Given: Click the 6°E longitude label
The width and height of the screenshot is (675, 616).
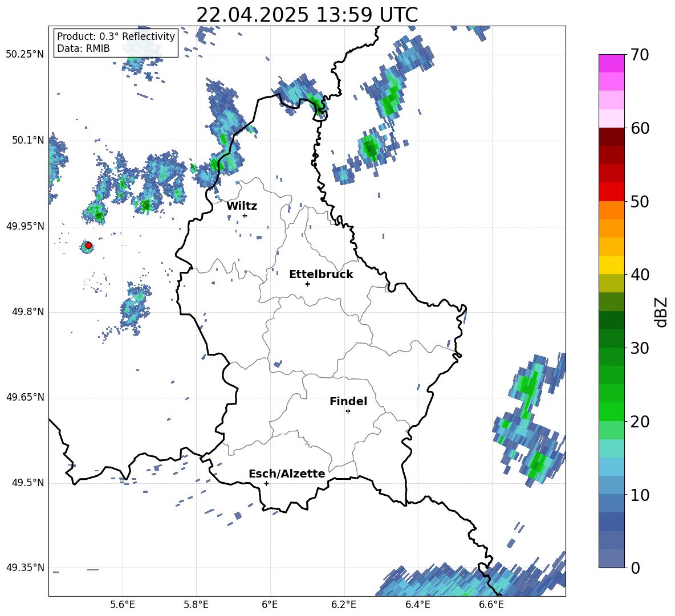Looking at the screenshot, I should point(270,605).
